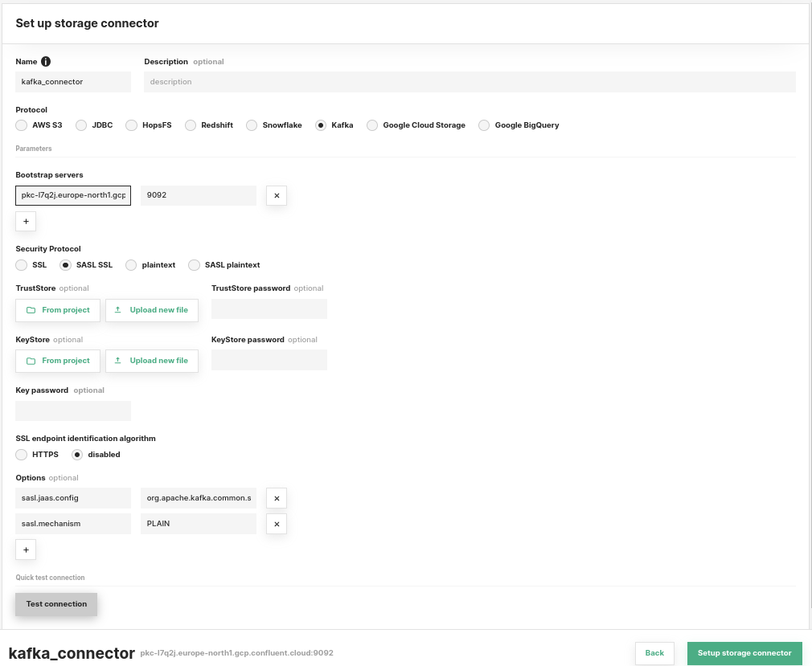This screenshot has width=812, height=666.
Task: Choose Google BigQuery as protocol
Action: click(484, 125)
